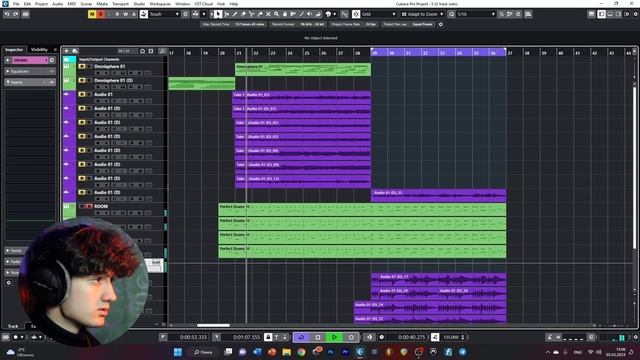The width and height of the screenshot is (640, 360).
Task: Select the Erase tool
Action: [243, 14]
